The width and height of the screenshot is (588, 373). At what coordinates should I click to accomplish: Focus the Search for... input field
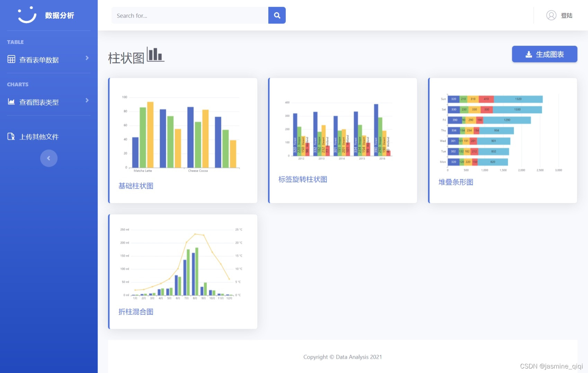(x=190, y=15)
